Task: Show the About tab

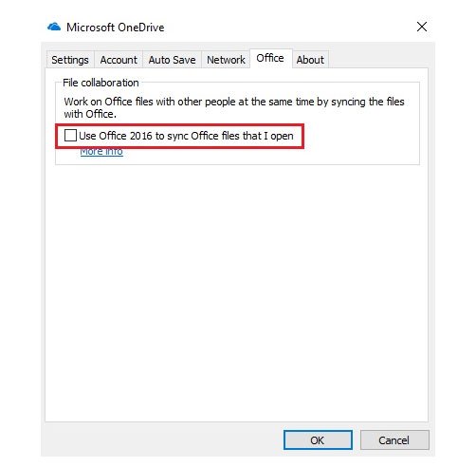Action: (x=310, y=60)
